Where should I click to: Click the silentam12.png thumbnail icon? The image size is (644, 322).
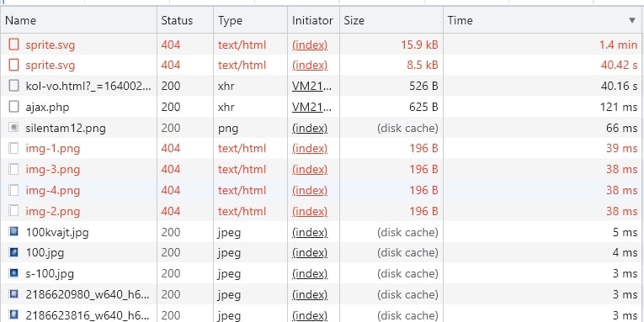coord(14,128)
